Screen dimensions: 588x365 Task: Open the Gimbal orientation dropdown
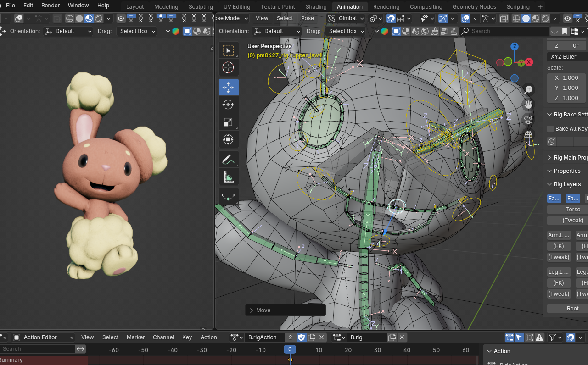[x=346, y=18]
